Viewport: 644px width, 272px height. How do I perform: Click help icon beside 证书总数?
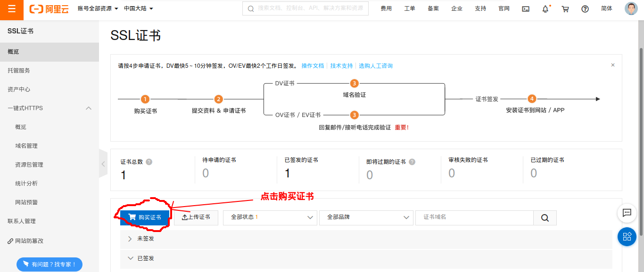[149, 162]
